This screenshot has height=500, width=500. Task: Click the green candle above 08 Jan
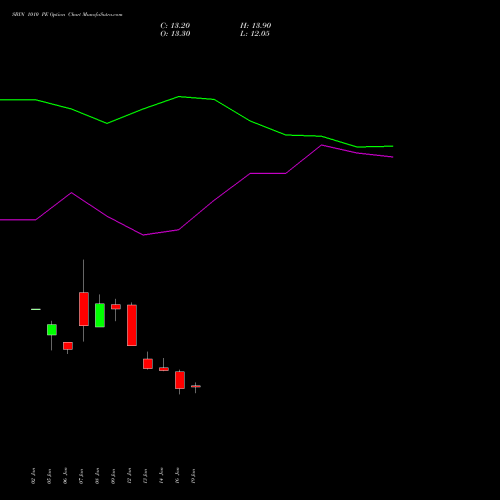(100, 315)
